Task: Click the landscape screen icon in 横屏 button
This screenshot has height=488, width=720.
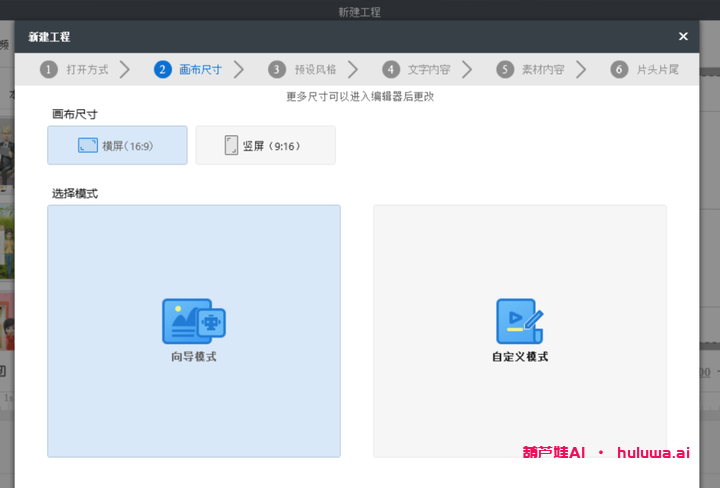Action: pos(87,146)
